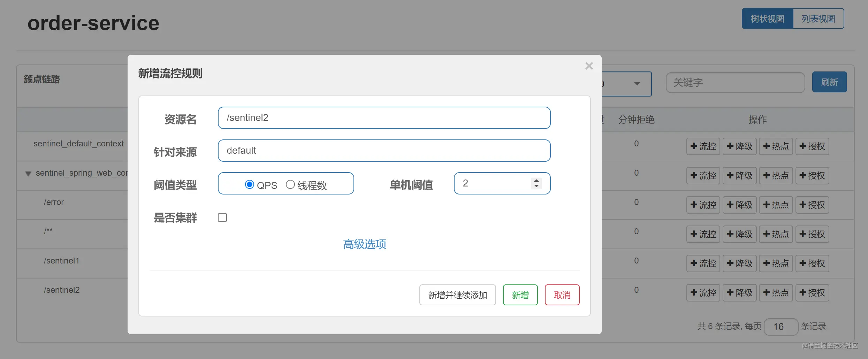Switch to 列表视图 tab
The width and height of the screenshot is (868, 359).
[x=818, y=18]
